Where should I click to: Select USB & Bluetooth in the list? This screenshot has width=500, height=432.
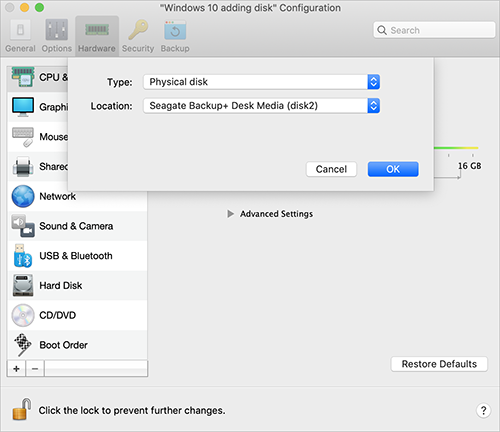pyautogui.click(x=77, y=256)
